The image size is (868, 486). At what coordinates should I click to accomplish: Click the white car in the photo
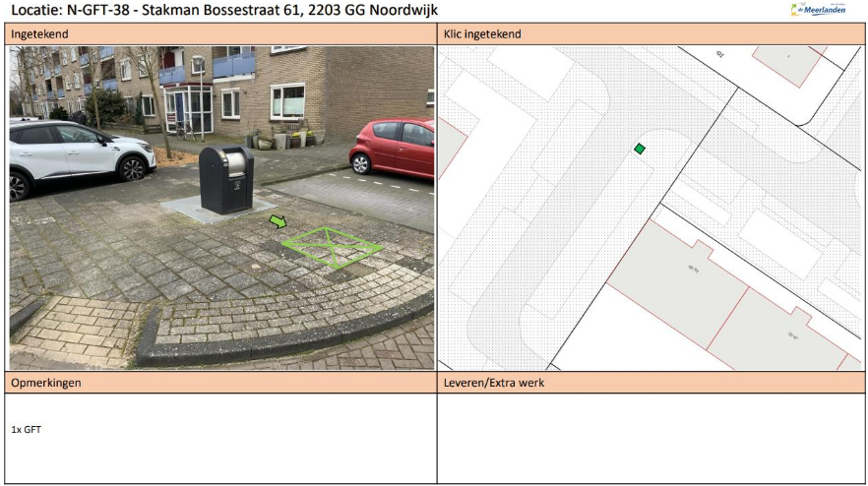(x=74, y=152)
